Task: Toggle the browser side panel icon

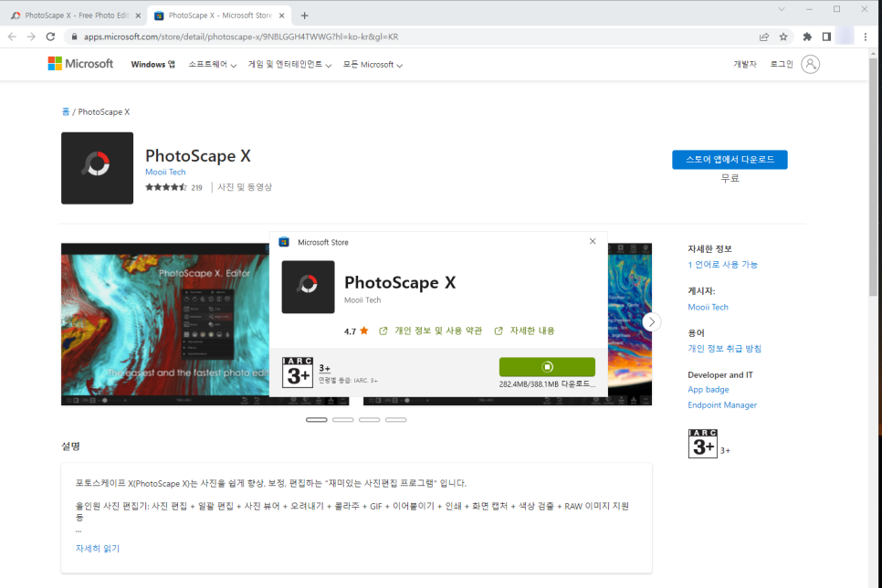Action: (826, 37)
